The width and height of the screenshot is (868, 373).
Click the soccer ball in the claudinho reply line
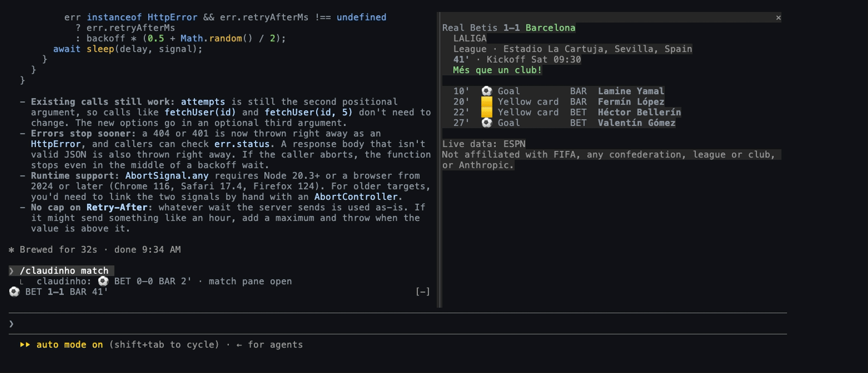tap(103, 282)
